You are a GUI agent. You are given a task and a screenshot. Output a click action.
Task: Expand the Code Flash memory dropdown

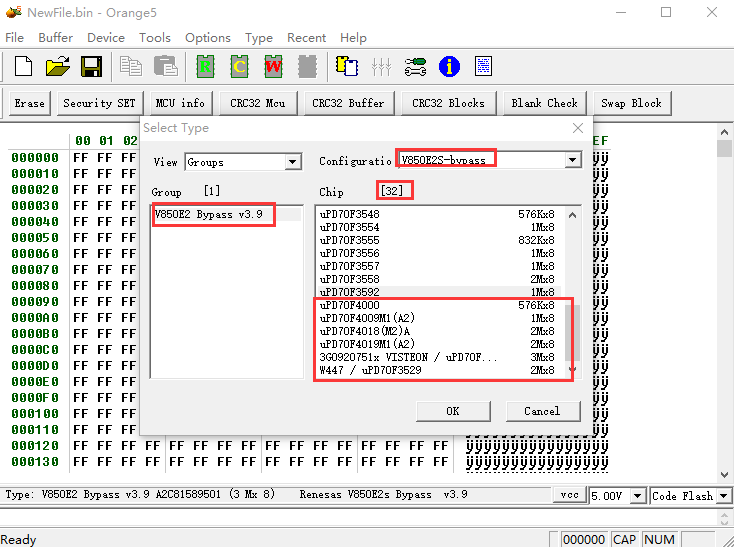(724, 496)
